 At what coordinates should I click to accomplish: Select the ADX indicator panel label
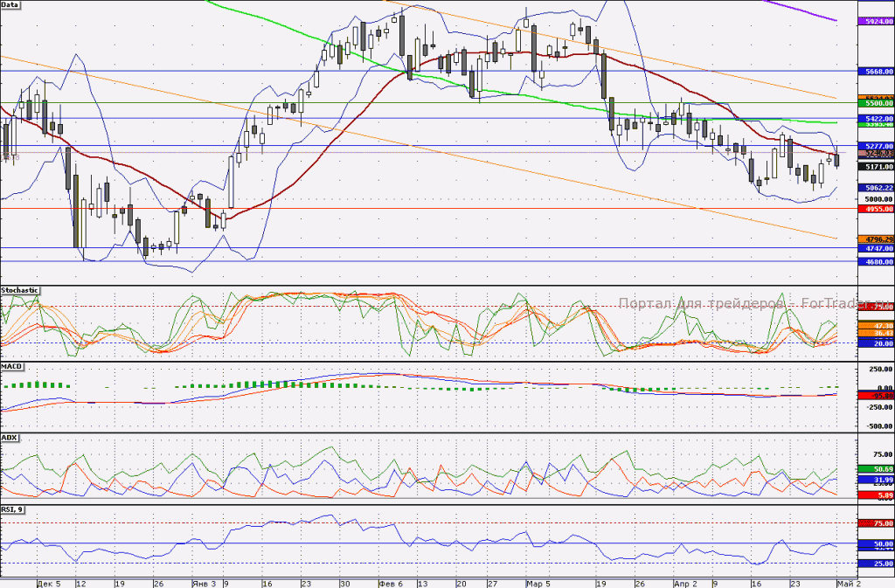pyautogui.click(x=10, y=438)
